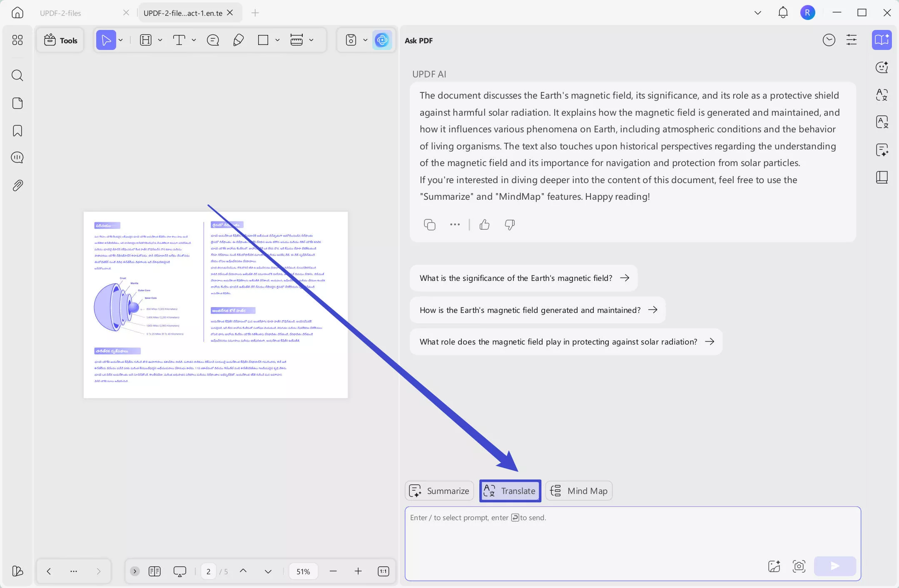The width and height of the screenshot is (899, 588).
Task: Open bookmarks in the left sidebar
Action: 17,131
